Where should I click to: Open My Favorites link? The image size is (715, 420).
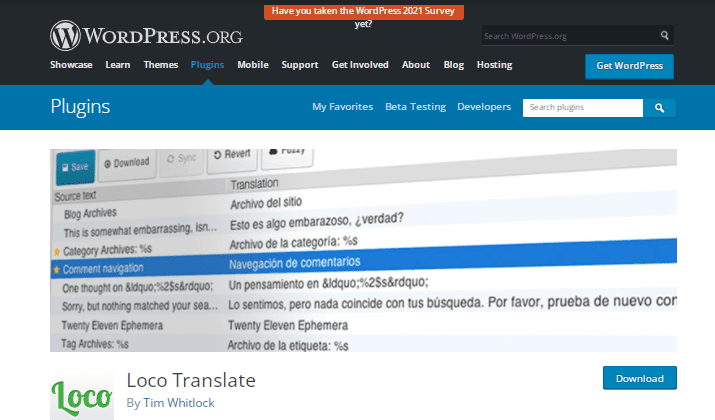[342, 107]
